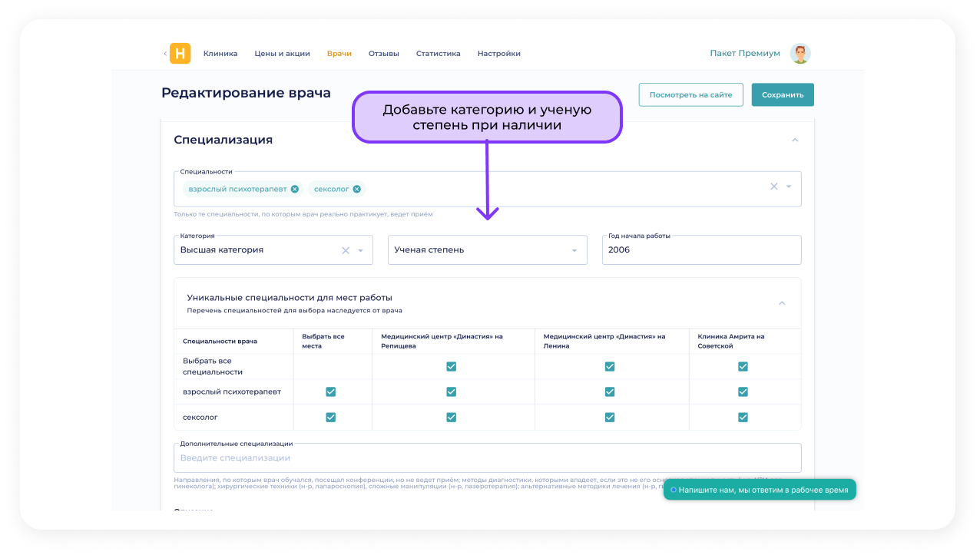Screen dimensions: 980x555
Task: Click the back chevron beside the logo
Action: (x=165, y=53)
